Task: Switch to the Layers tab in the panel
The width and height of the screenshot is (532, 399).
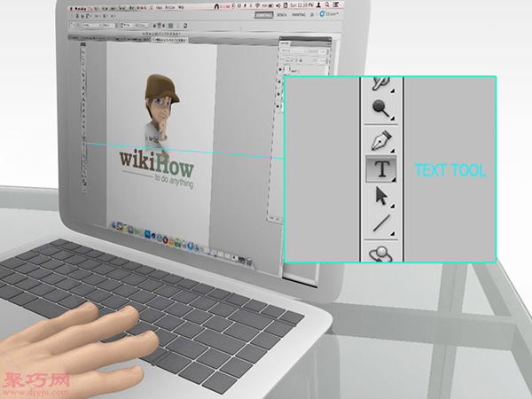Action: 285,43
